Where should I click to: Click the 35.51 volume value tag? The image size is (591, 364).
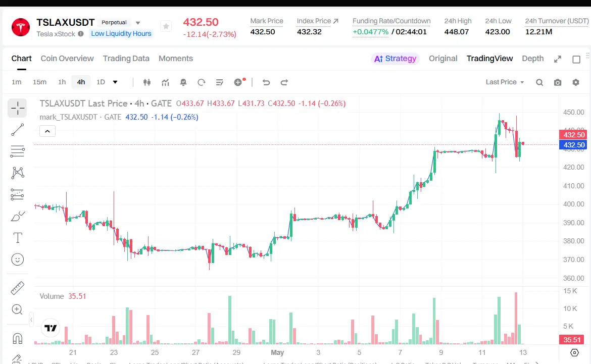572,339
